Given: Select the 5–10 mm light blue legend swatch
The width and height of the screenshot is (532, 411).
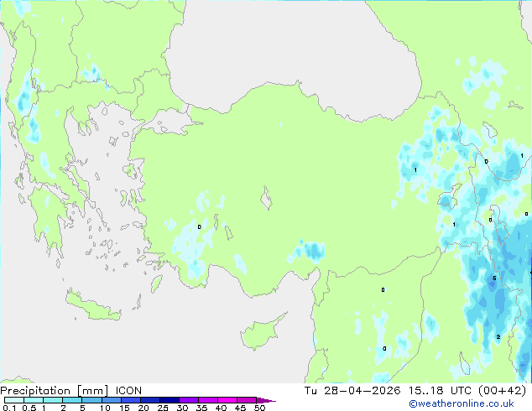Looking at the screenshot, I should (x=91, y=400).
